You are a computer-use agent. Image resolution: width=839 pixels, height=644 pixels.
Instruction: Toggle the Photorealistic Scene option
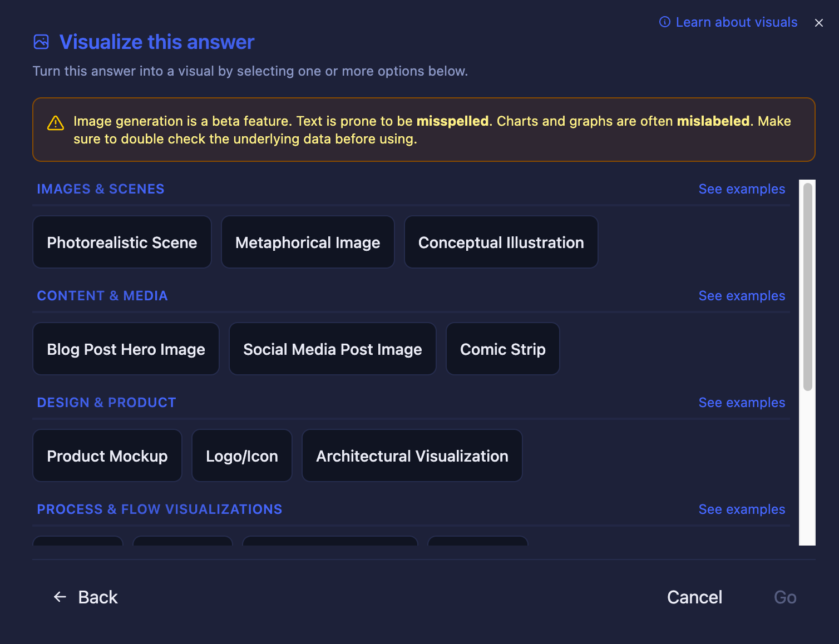click(122, 242)
